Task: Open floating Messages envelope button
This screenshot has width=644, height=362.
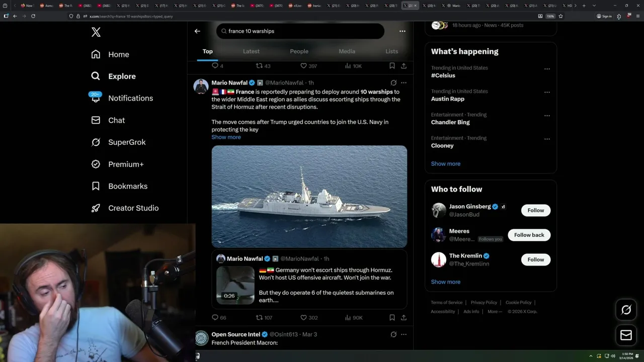Action: [626, 335]
